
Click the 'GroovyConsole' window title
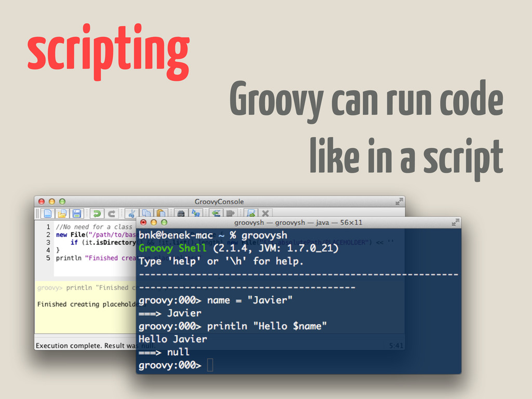click(x=219, y=202)
